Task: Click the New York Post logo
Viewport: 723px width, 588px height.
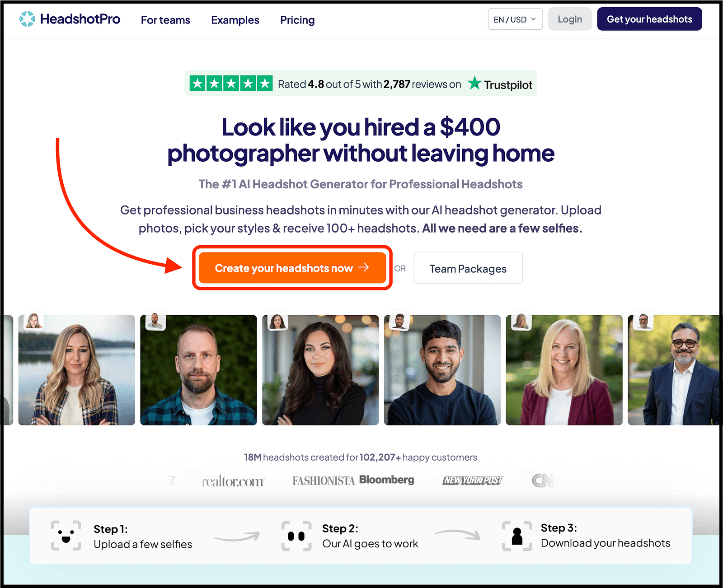Action: tap(473, 481)
